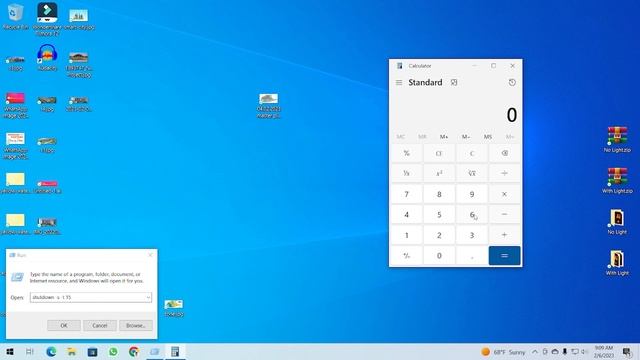Open Task View from the taskbar
Viewport: 640px width, 360px height.
click(x=30, y=351)
